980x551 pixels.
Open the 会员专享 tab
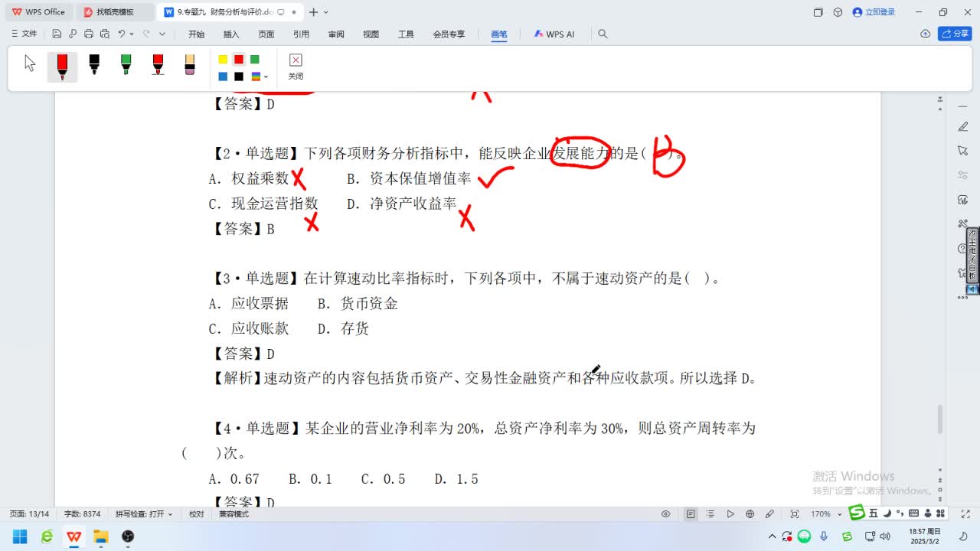tap(449, 34)
